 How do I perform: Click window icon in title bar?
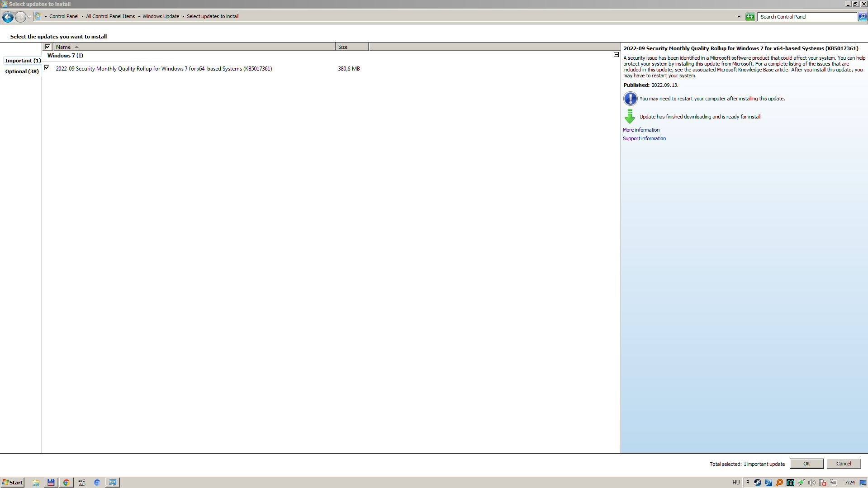[x=5, y=4]
